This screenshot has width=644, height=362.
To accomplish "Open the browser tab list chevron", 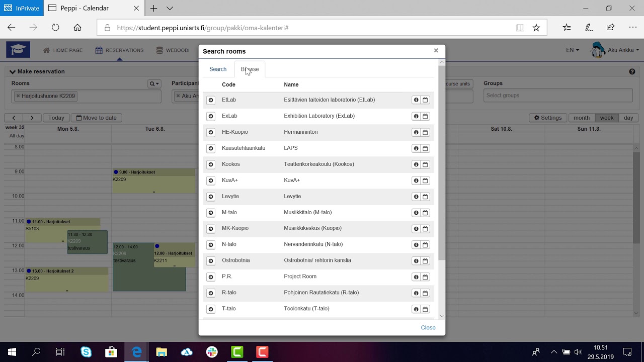I will click(x=170, y=8).
